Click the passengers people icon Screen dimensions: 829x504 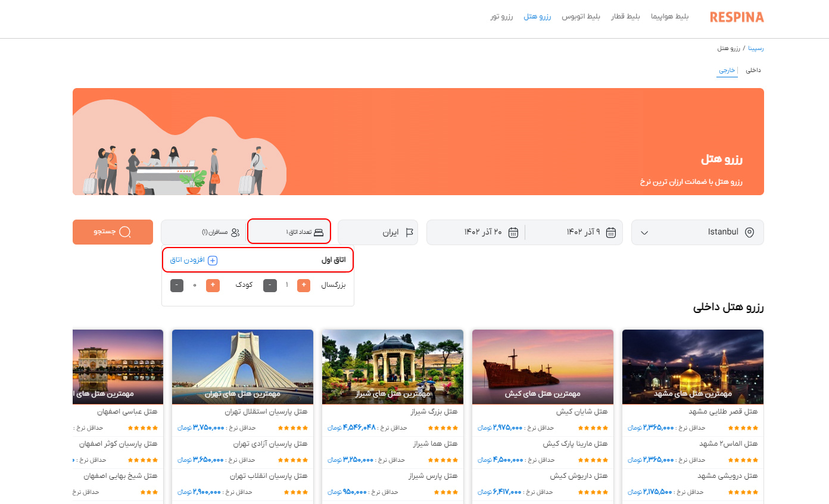[235, 232]
